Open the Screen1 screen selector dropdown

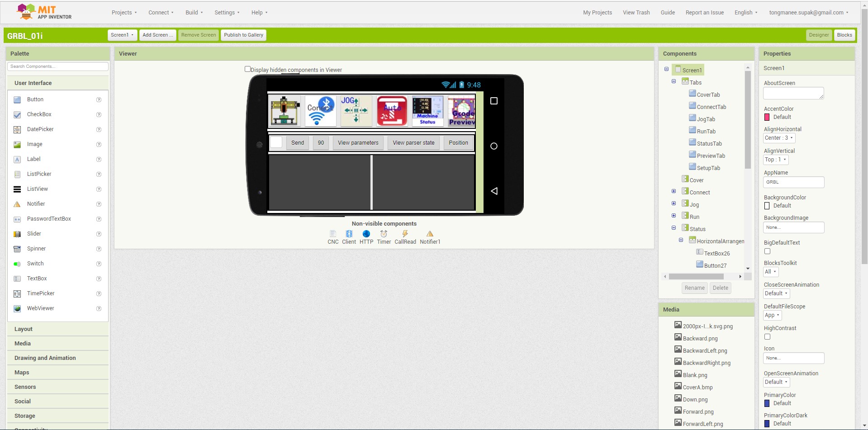point(122,35)
